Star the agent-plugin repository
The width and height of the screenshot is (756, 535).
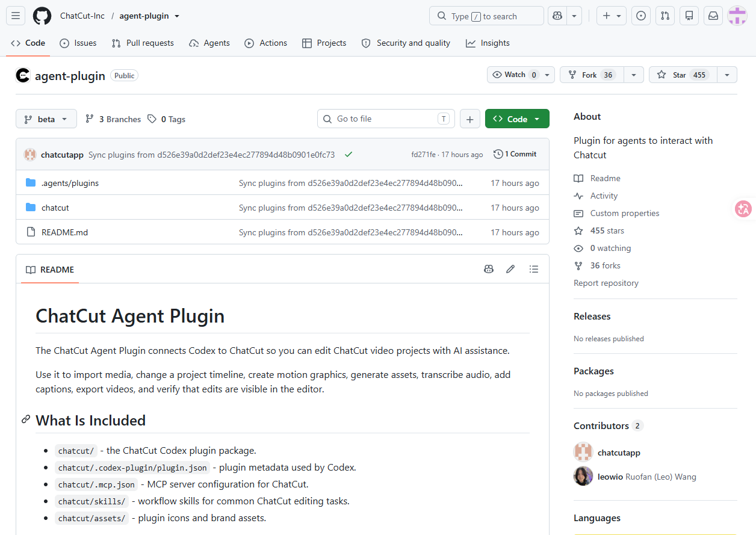coord(683,75)
